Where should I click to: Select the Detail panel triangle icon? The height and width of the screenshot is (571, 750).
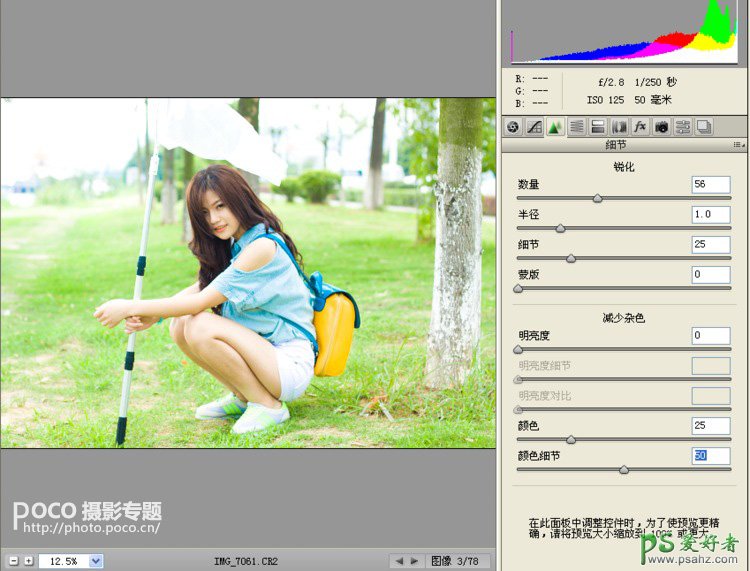[555, 127]
